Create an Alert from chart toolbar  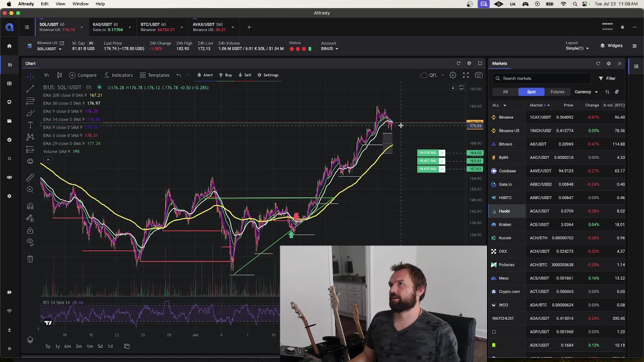[205, 75]
